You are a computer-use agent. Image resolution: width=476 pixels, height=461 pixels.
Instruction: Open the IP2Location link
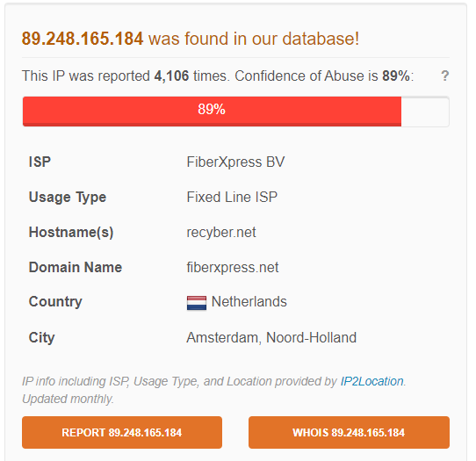(x=371, y=381)
